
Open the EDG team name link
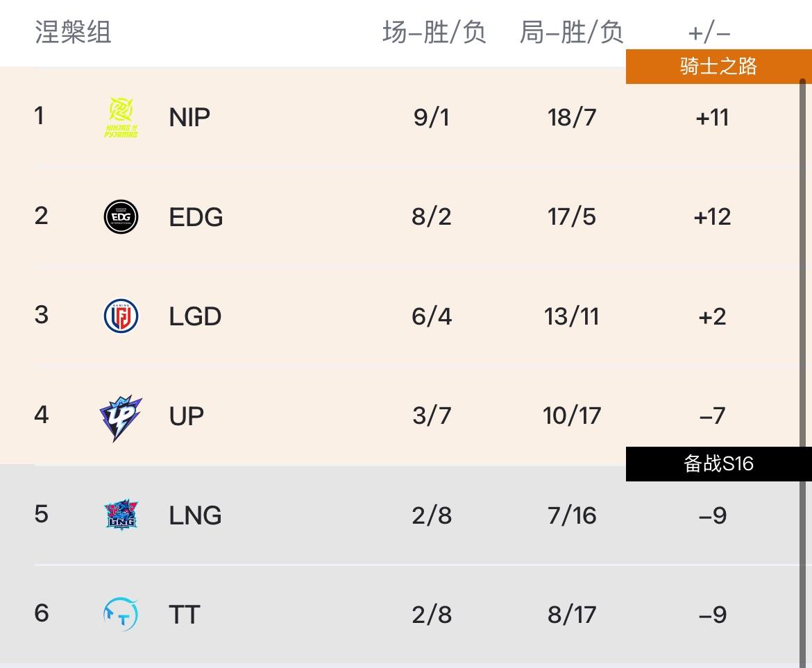pyautogui.click(x=196, y=217)
